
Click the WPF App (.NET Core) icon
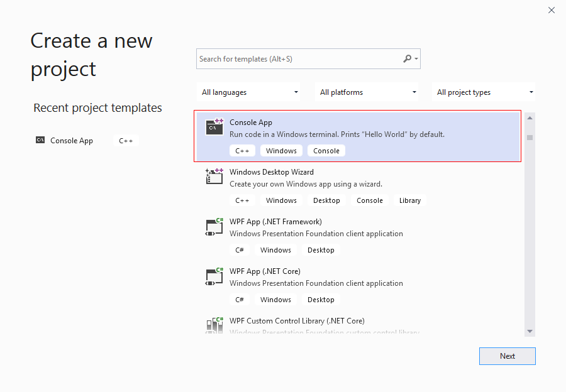pos(214,275)
